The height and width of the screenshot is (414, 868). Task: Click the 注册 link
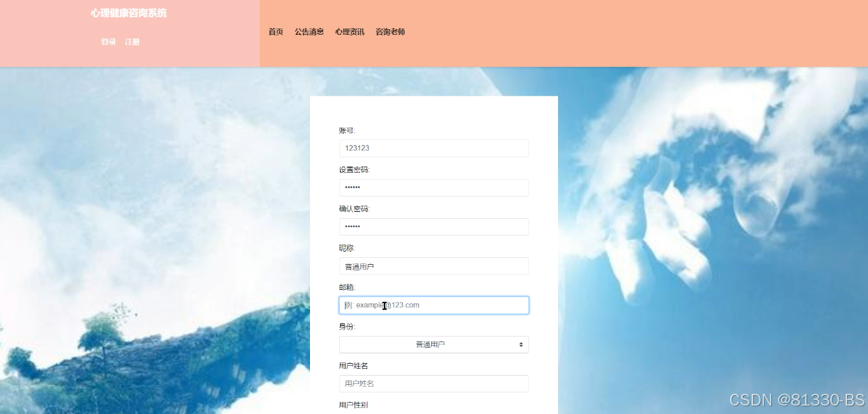[132, 42]
